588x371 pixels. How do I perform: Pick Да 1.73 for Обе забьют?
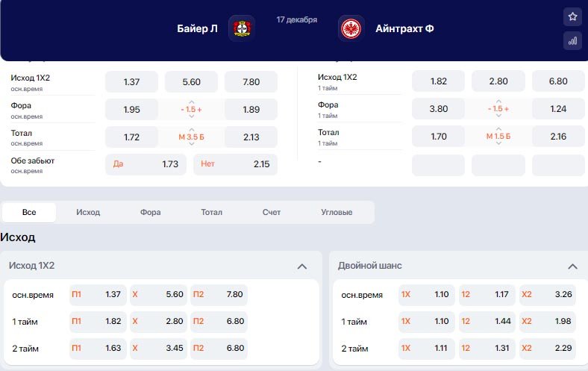146,164
